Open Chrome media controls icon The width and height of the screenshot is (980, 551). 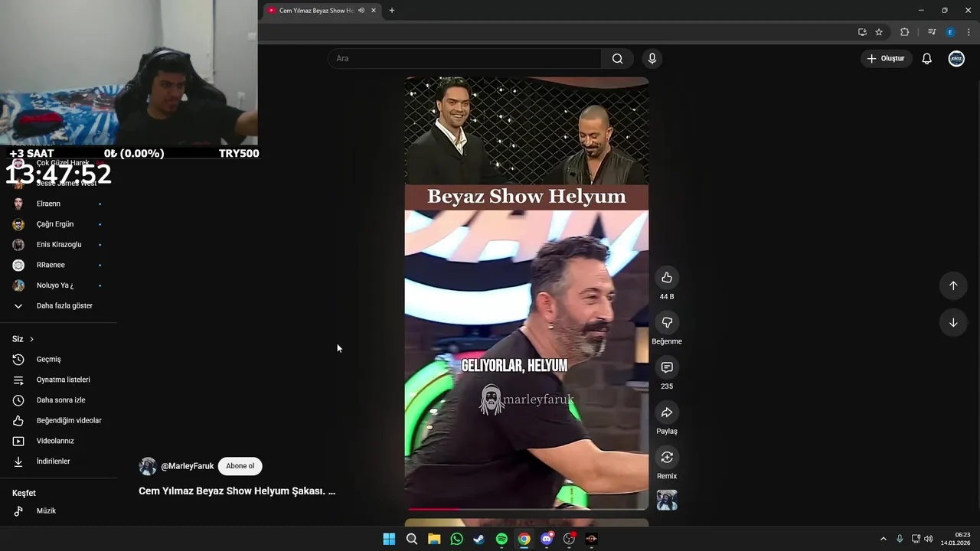pos(932,32)
